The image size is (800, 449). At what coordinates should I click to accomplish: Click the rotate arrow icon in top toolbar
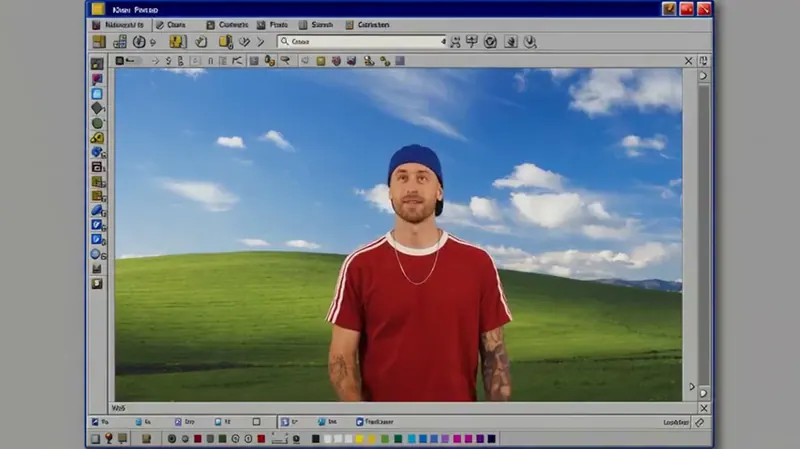click(x=201, y=42)
